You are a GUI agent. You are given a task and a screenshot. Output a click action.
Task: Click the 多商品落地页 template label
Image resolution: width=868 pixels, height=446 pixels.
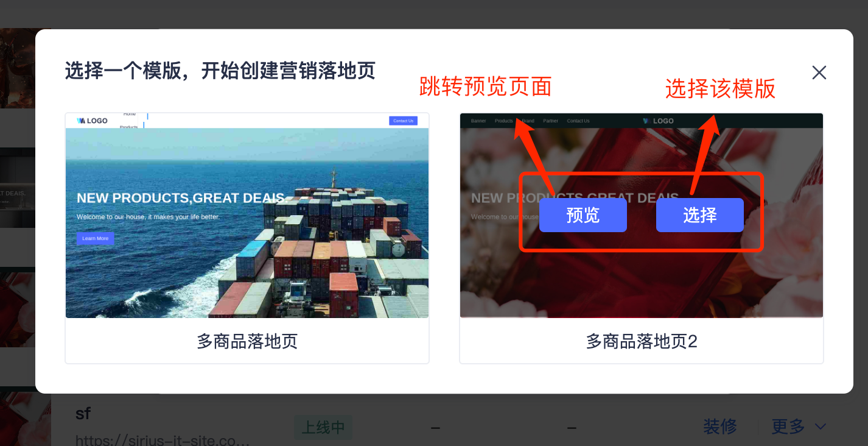pyautogui.click(x=247, y=341)
